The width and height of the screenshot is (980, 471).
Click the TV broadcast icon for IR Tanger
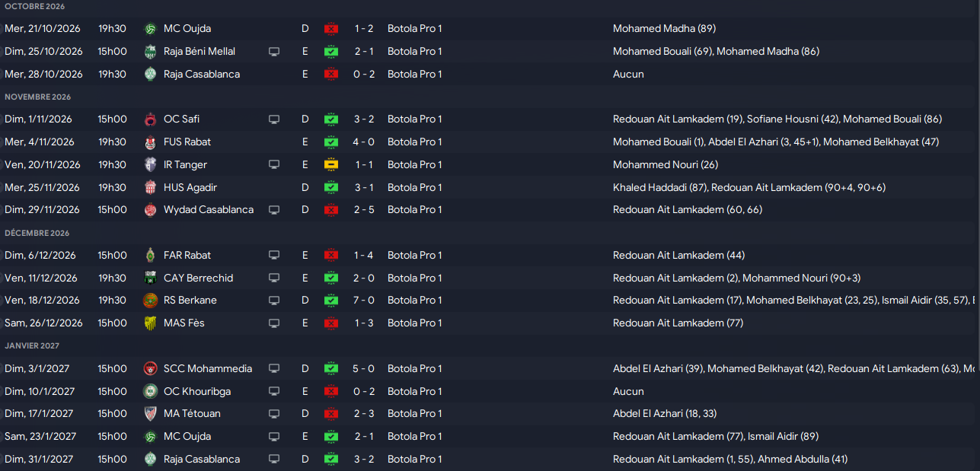(x=274, y=165)
